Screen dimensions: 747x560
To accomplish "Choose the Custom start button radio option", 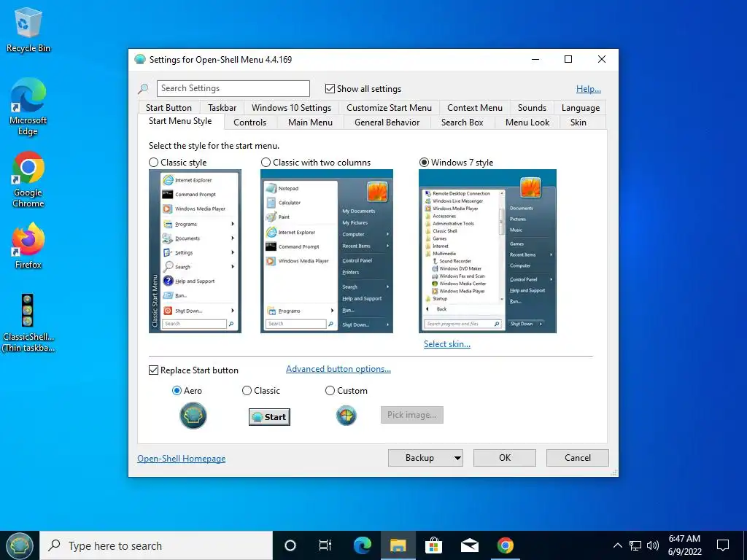I will pyautogui.click(x=330, y=391).
